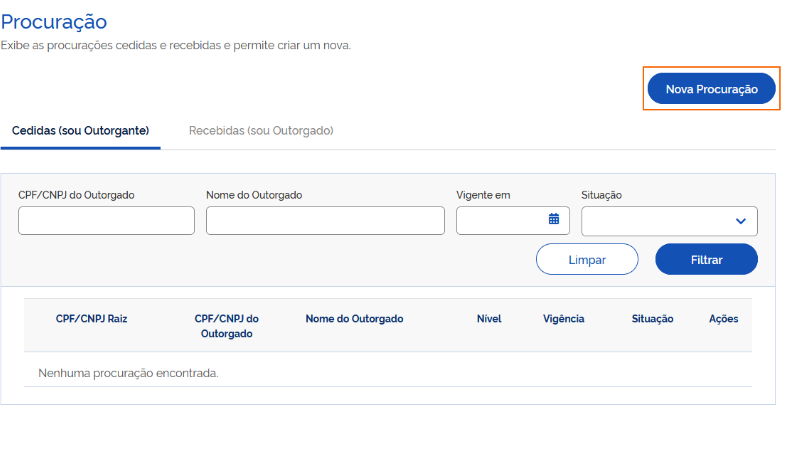Clear filters with the Limpar button
The image size is (787, 475).
[x=587, y=260]
